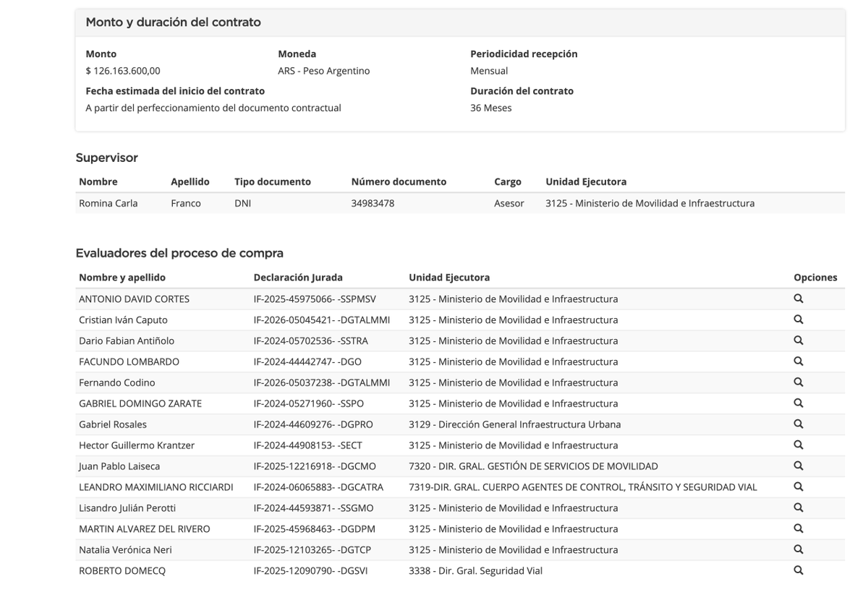Select the '36 Meses' contract duration
This screenshot has height=592, width=868.
pyautogui.click(x=491, y=108)
